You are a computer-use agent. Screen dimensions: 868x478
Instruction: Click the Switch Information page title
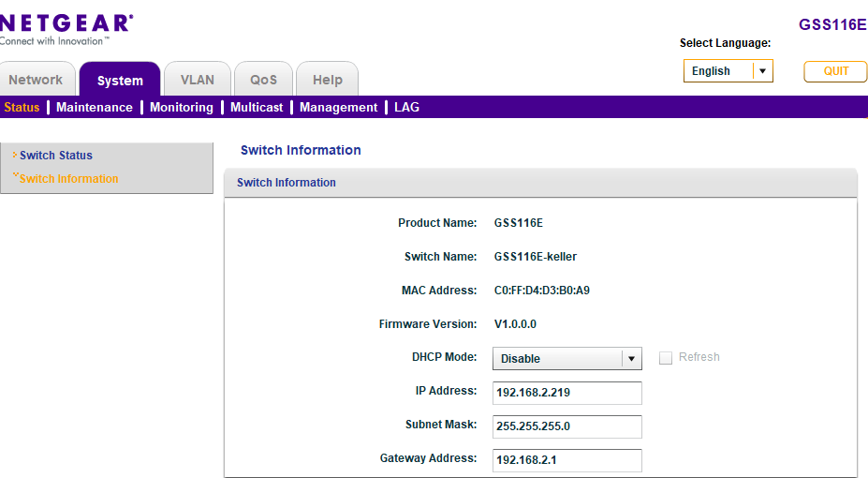[301, 150]
